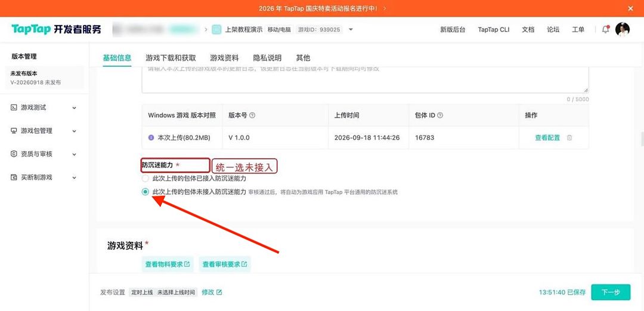The width and height of the screenshot is (644, 311).
Task: Switch to the 其他 tab
Action: (x=303, y=57)
